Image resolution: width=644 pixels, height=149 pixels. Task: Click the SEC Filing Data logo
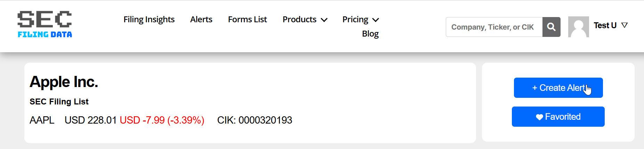click(x=45, y=24)
